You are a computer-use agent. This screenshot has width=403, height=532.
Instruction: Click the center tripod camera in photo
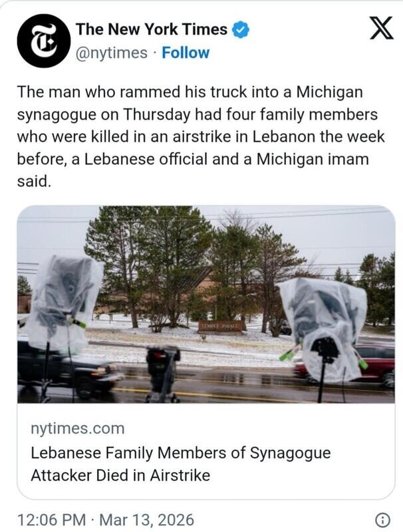click(163, 373)
